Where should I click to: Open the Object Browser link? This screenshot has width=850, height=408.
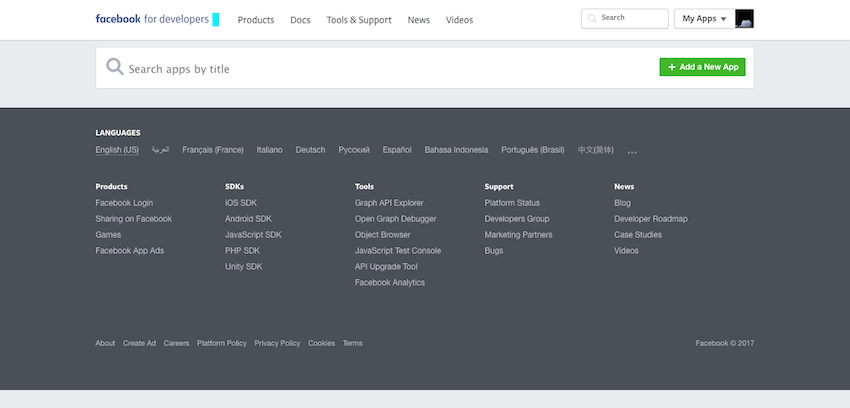click(383, 235)
